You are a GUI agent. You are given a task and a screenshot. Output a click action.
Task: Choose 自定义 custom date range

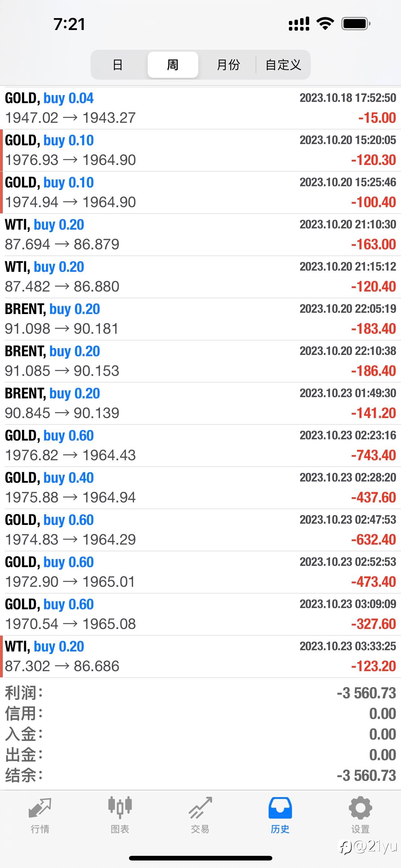point(283,65)
